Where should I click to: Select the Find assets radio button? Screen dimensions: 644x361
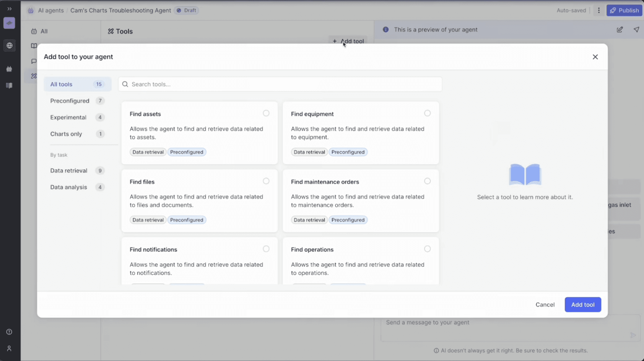tap(266, 113)
